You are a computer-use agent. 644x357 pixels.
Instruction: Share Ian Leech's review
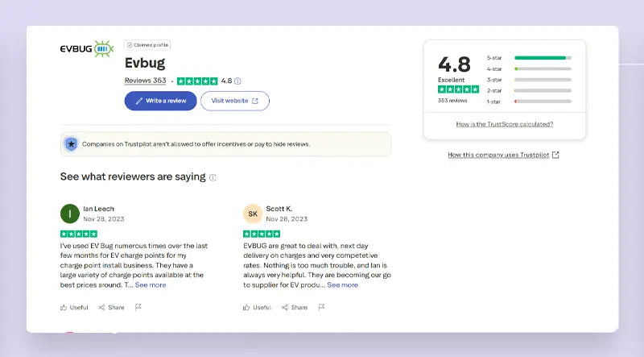point(112,307)
